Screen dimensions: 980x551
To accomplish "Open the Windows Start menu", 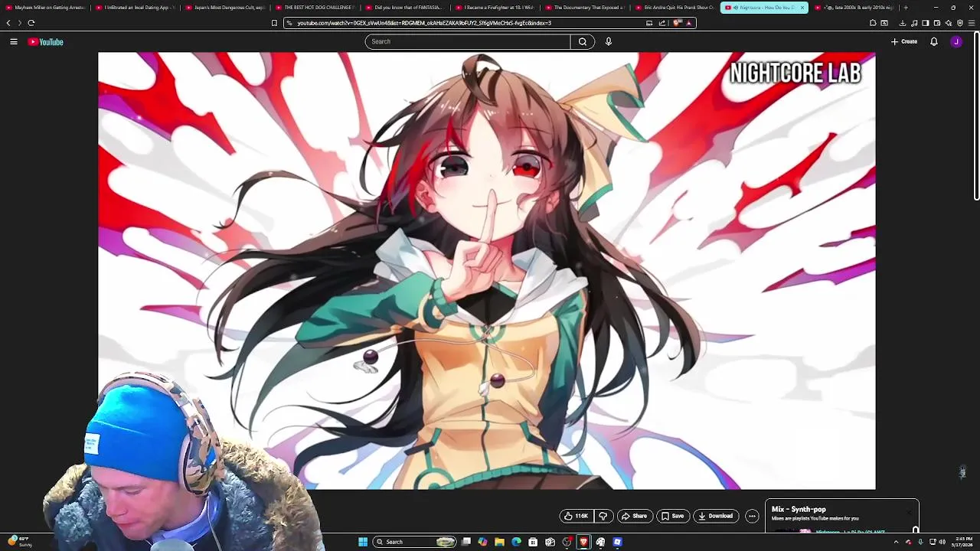I will pyautogui.click(x=363, y=542).
